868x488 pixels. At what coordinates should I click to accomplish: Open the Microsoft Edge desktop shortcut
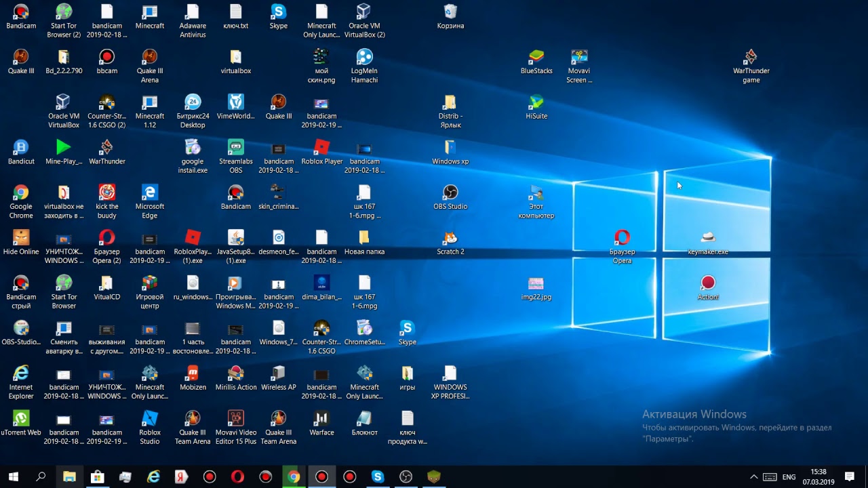[x=150, y=202]
